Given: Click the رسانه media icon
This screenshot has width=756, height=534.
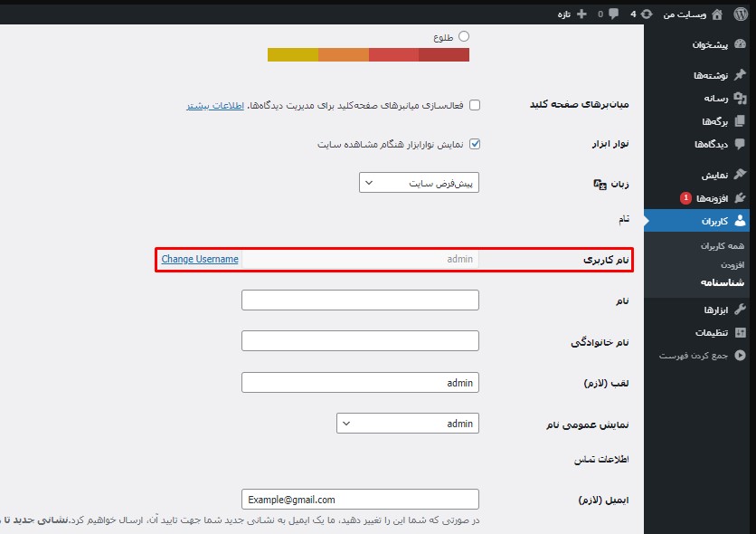Looking at the screenshot, I should coord(740,98).
